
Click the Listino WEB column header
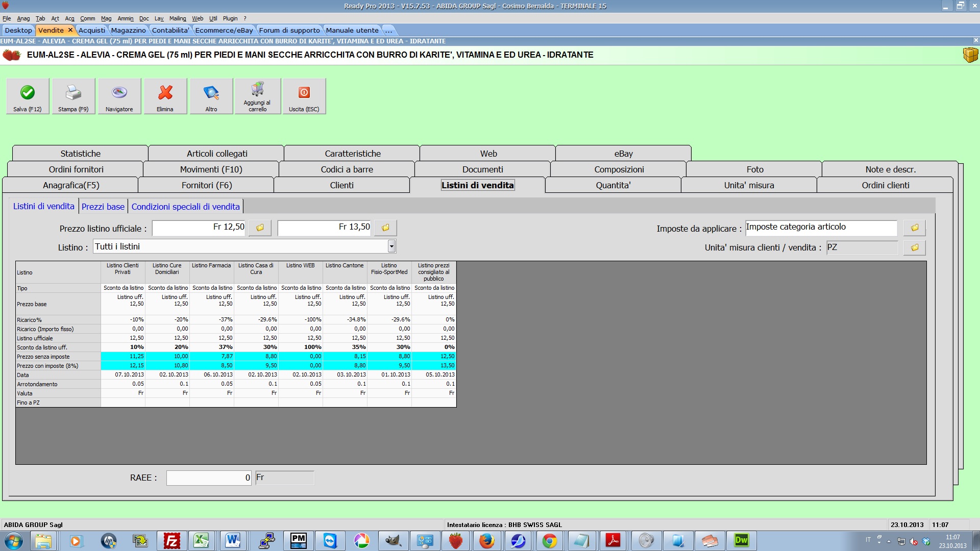[x=300, y=266]
